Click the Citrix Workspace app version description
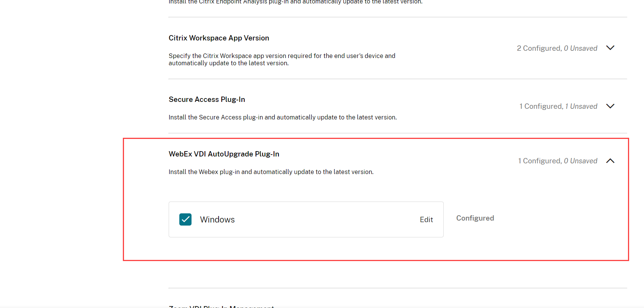 (282, 60)
